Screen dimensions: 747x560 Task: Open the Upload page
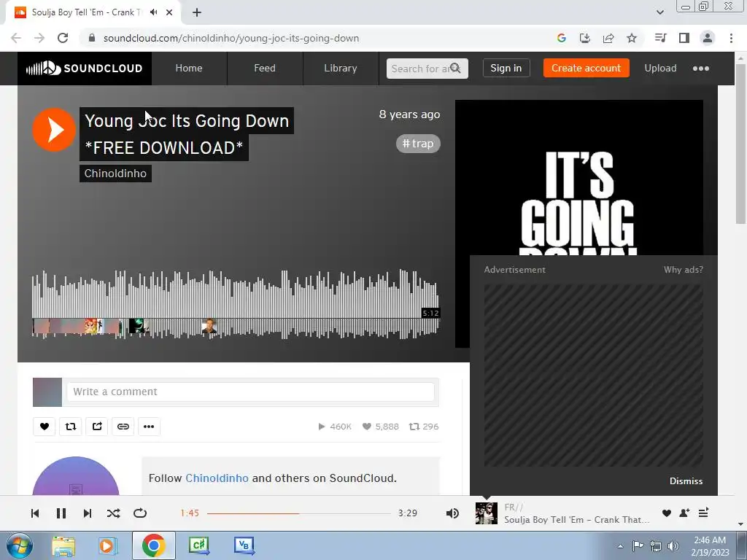[660, 68]
